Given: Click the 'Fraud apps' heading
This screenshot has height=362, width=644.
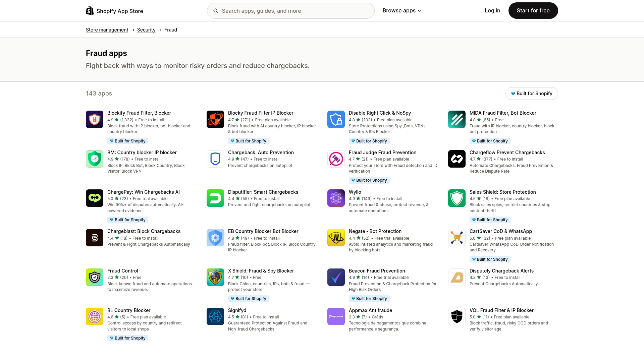Looking at the screenshot, I should point(106,53).
